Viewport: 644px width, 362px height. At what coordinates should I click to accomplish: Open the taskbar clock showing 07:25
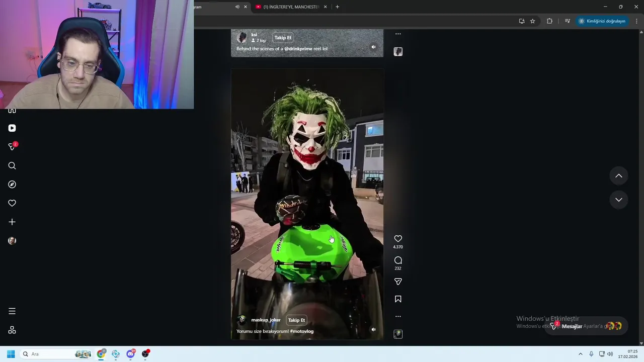point(628,354)
